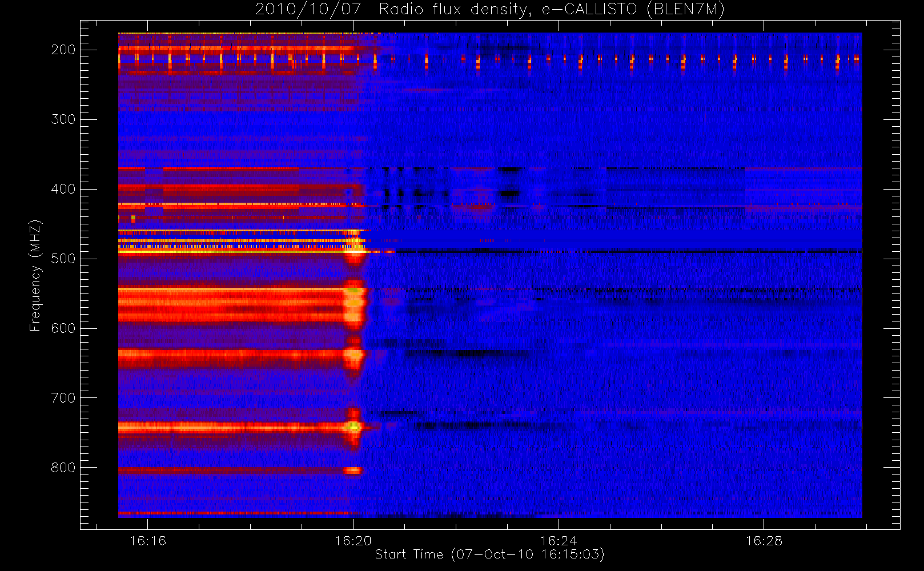Click the 16:24 time tick label

click(x=559, y=541)
